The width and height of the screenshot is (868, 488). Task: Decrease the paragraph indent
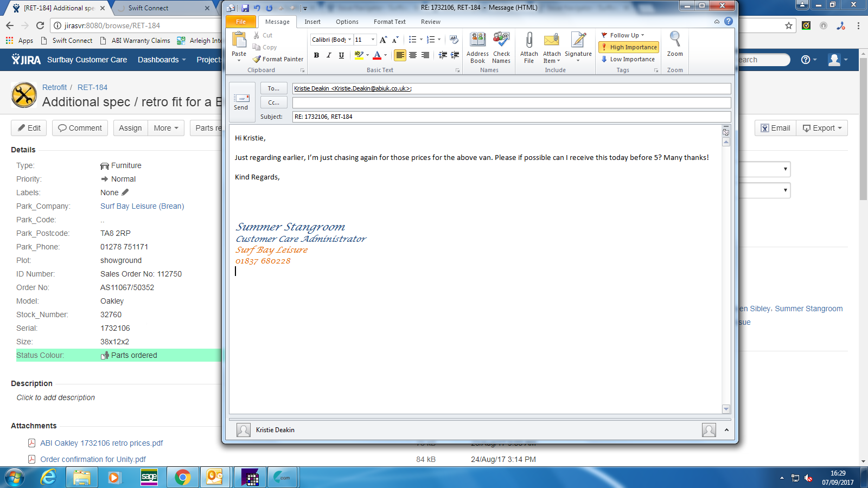tap(443, 55)
